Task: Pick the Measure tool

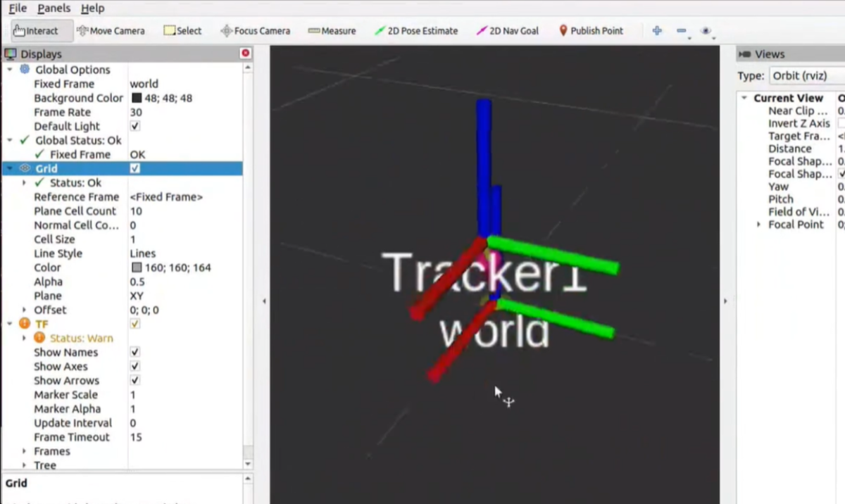Action: [332, 31]
